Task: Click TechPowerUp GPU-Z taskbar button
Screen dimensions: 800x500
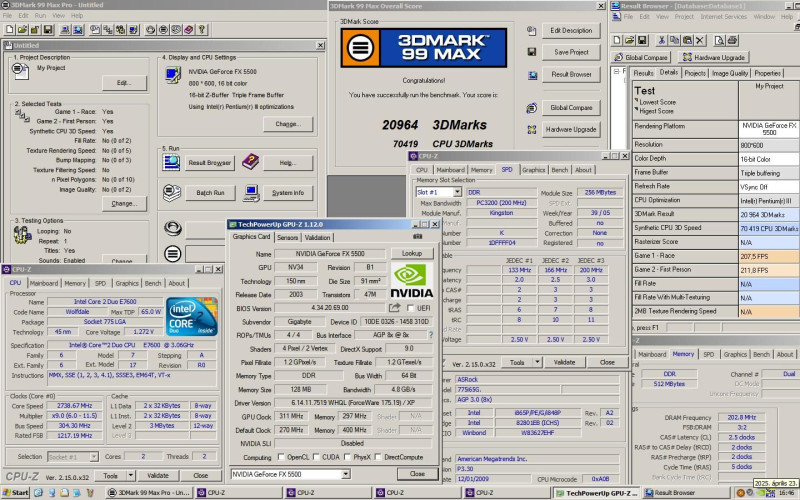Action: pos(597,493)
